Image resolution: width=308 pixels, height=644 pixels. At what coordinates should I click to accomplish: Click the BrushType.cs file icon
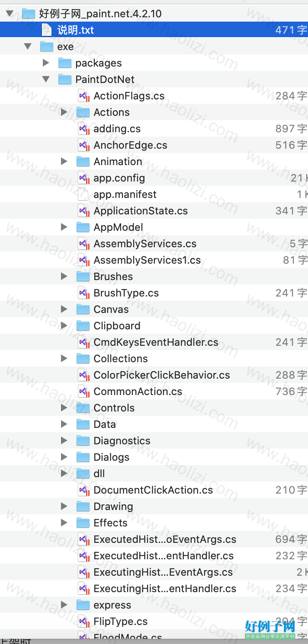83,293
